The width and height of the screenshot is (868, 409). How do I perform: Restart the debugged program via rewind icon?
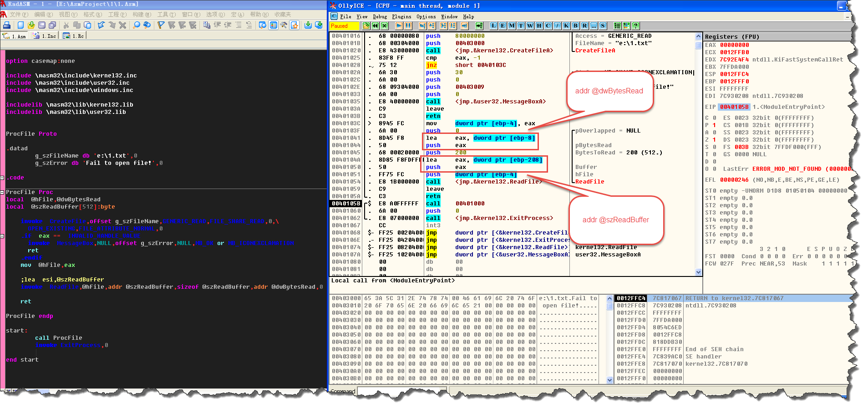point(375,26)
